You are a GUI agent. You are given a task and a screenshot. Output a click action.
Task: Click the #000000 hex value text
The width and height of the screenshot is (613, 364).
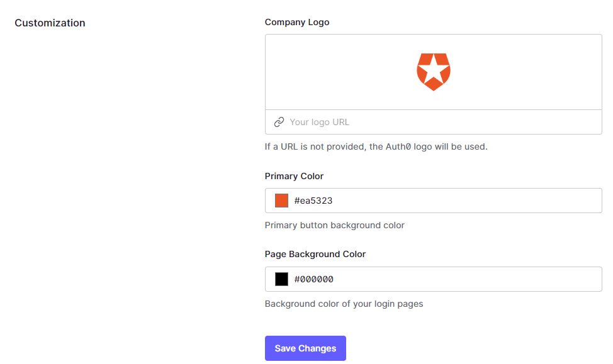pyautogui.click(x=313, y=279)
